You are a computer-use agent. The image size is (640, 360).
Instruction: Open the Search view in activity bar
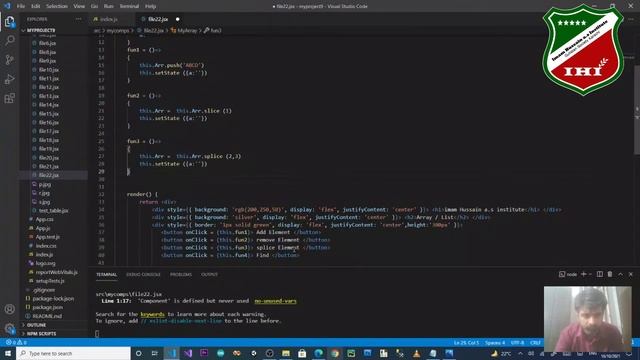pyautogui.click(x=9, y=40)
